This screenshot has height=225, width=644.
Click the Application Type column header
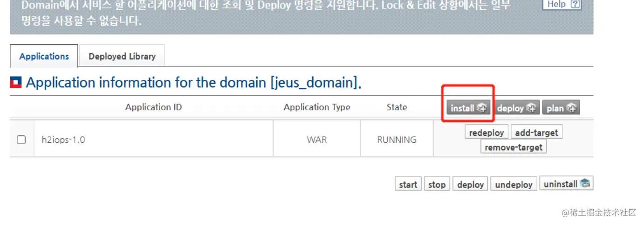317,107
